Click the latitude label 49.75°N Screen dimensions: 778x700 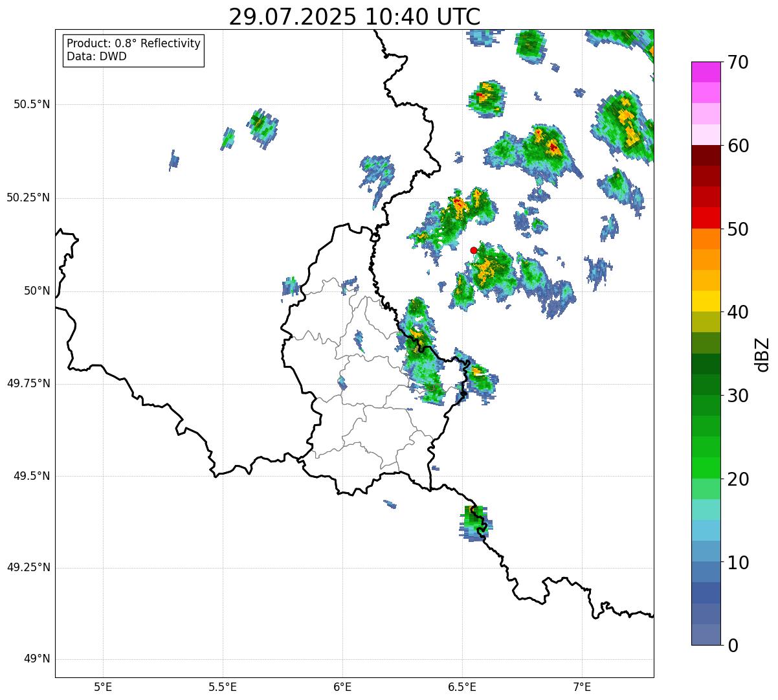[28, 383]
